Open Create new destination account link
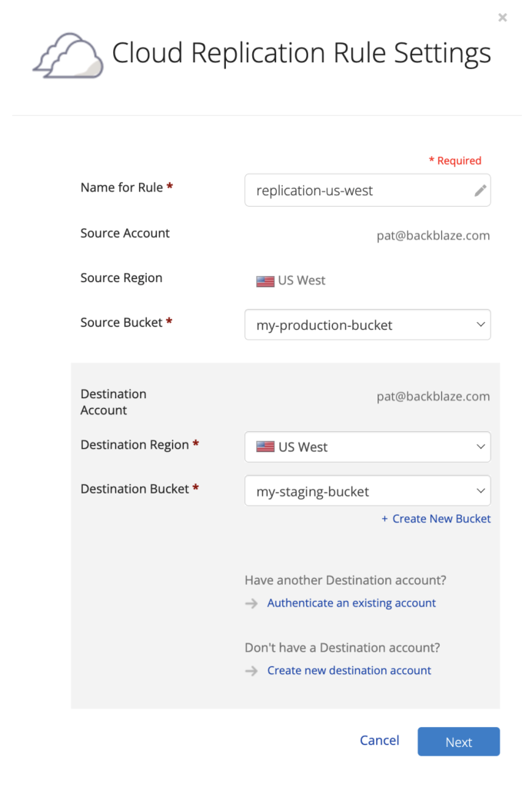 coord(349,670)
